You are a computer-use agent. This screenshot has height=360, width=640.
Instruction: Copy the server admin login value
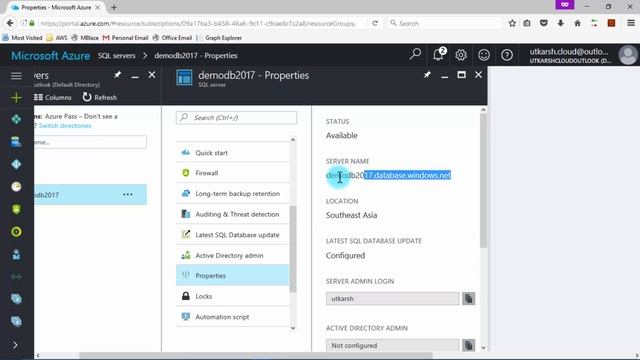[x=469, y=298]
